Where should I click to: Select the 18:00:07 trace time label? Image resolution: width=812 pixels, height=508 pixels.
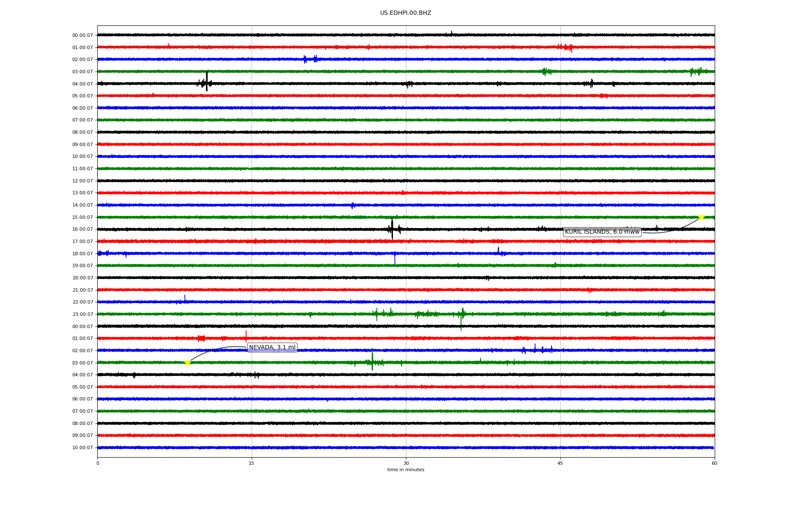point(82,254)
